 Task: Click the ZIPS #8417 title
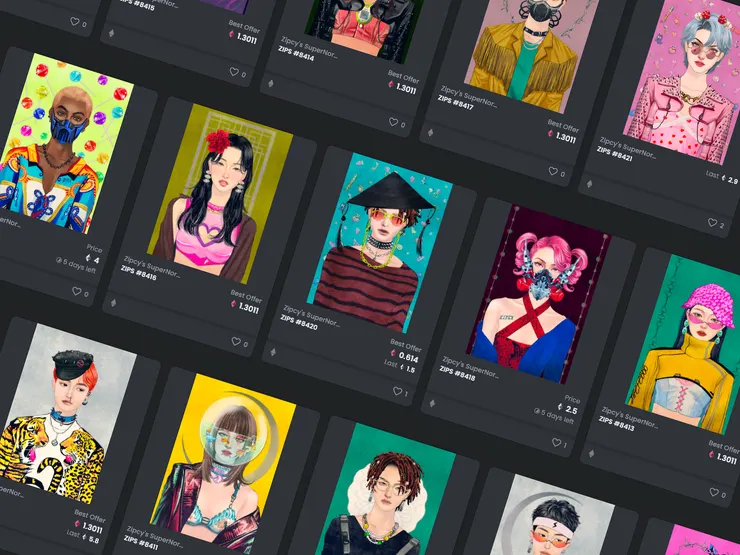[x=455, y=103]
